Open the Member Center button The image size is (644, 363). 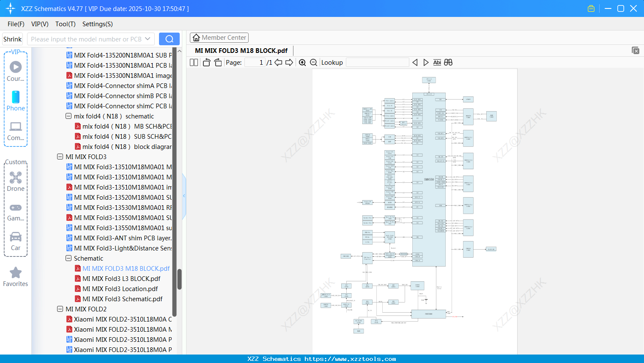pyautogui.click(x=219, y=38)
